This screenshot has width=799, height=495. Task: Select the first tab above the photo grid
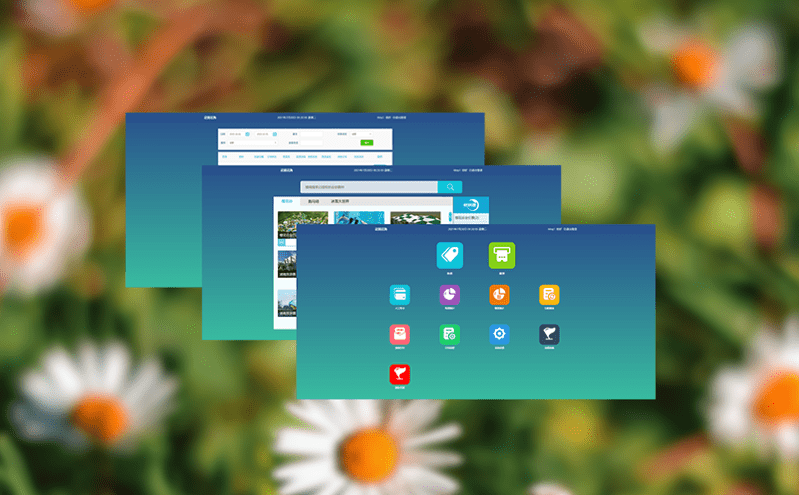(287, 202)
